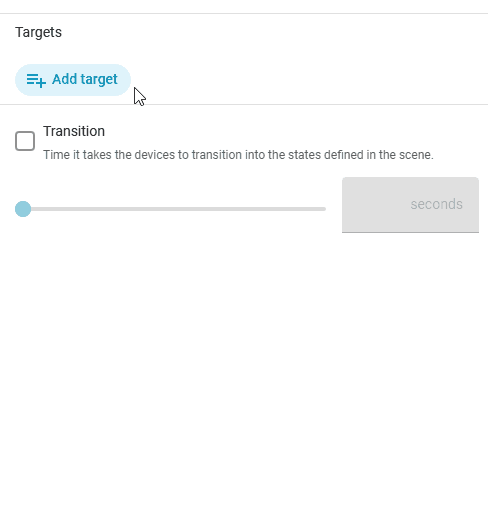488x514 pixels.
Task: Click the middle of the transition slider track
Action: [x=170, y=209]
